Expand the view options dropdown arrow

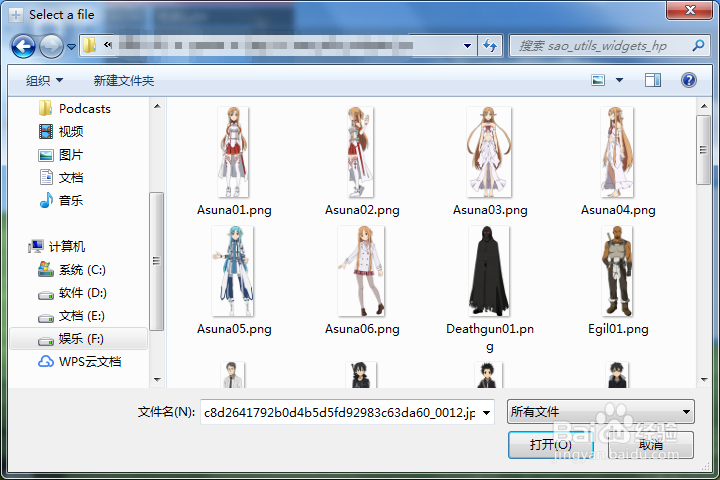pyautogui.click(x=619, y=80)
